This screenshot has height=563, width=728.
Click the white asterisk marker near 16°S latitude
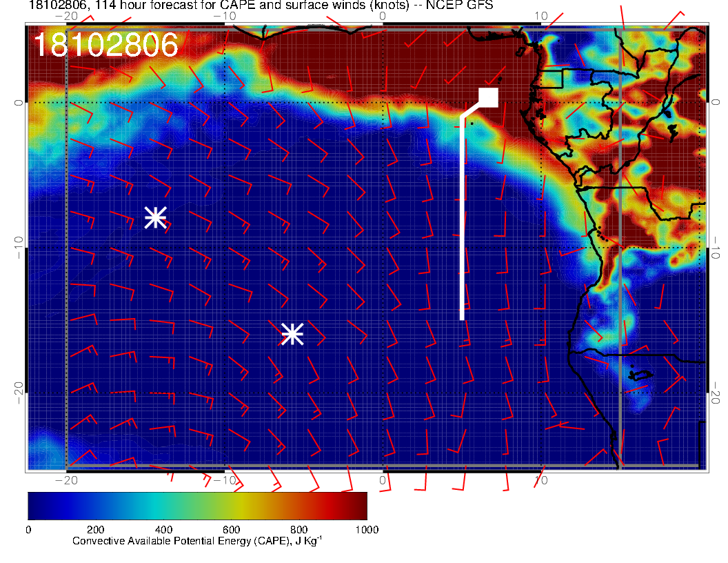[292, 334]
